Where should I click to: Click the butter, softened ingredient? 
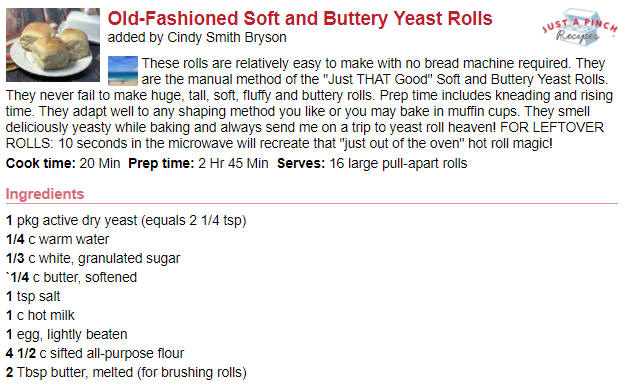click(x=71, y=277)
